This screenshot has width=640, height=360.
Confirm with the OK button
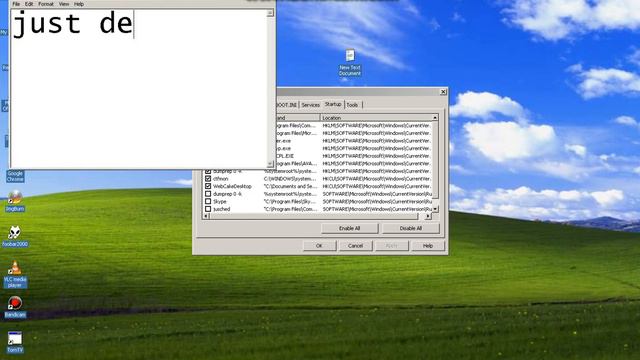319,246
